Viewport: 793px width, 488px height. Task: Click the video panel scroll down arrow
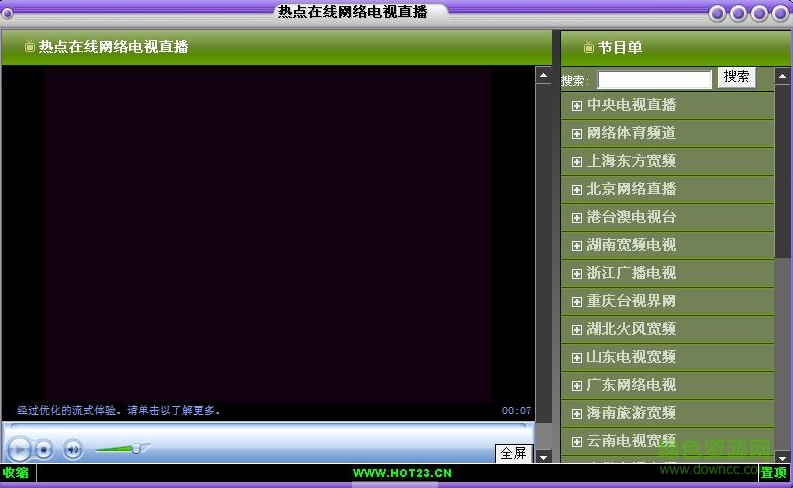coord(544,457)
